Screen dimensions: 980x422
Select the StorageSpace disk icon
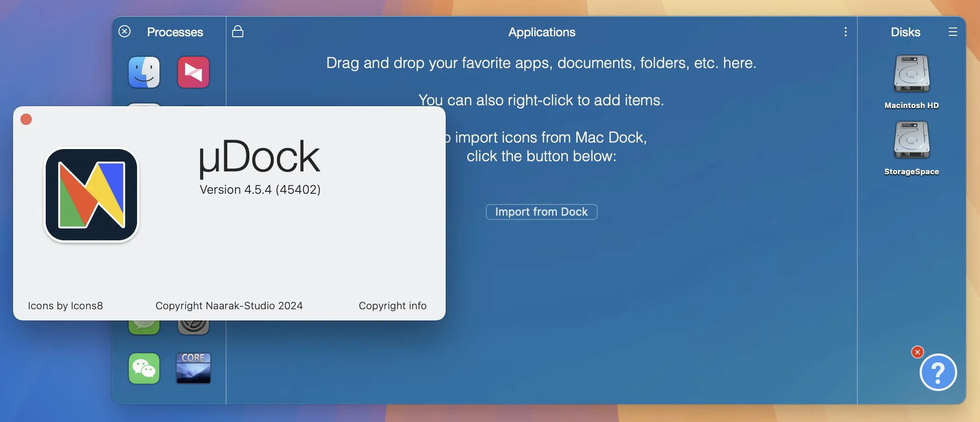tap(911, 140)
